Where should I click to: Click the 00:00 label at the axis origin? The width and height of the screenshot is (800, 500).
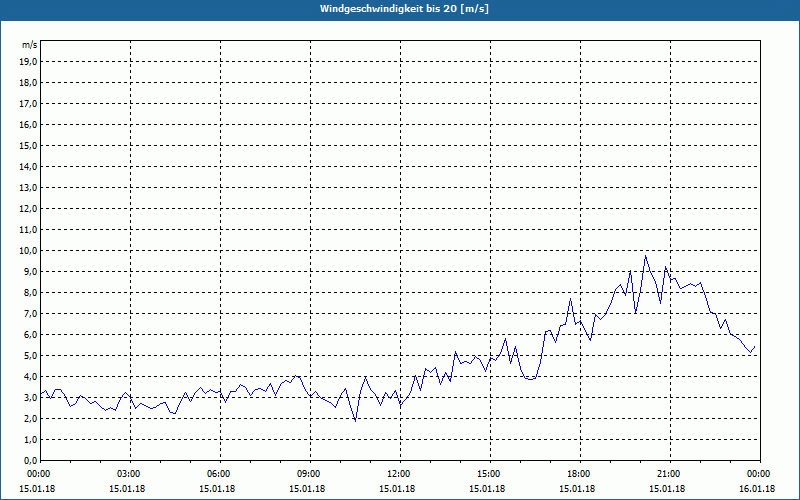40,474
